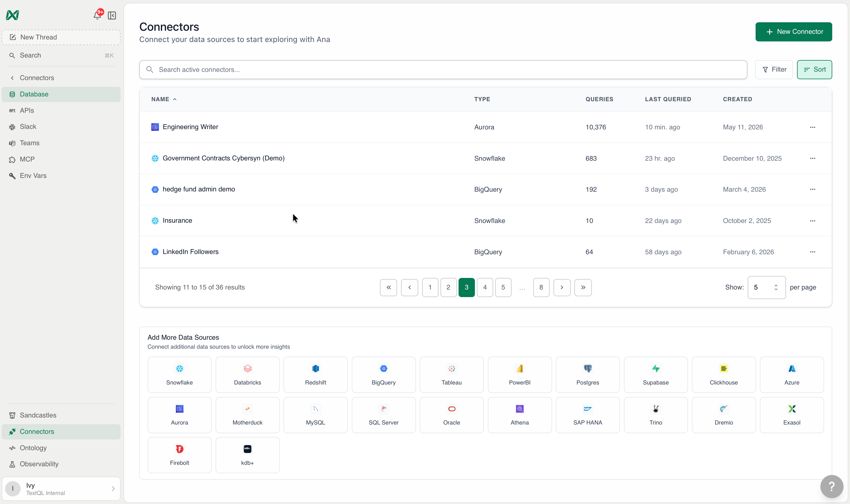The width and height of the screenshot is (850, 504).
Task: Go to pagination page 8
Action: click(x=541, y=287)
